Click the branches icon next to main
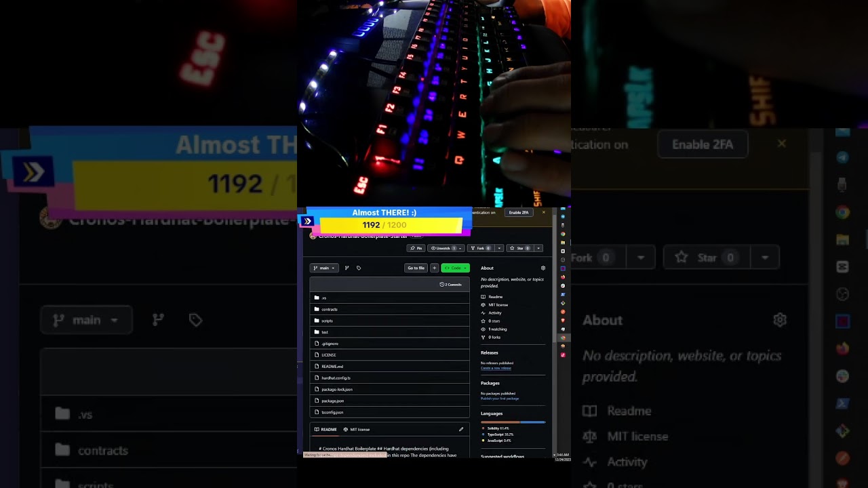The width and height of the screenshot is (868, 488). pos(347,268)
